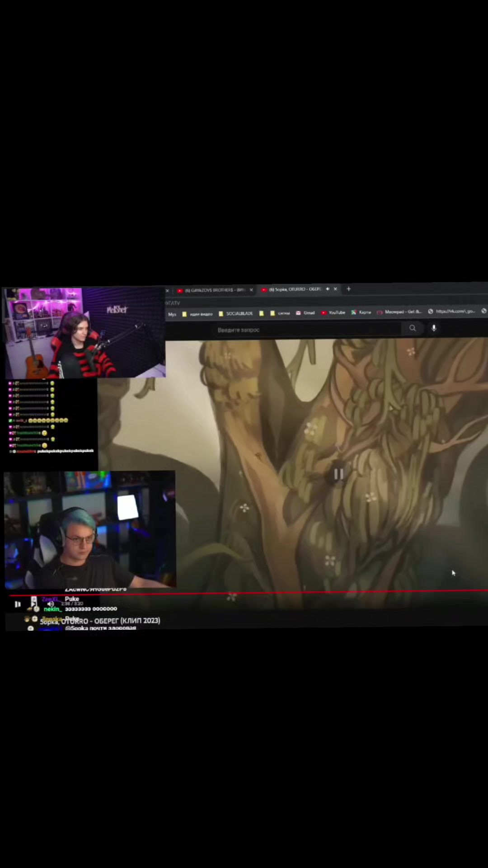Skip to next video in player
The width and height of the screenshot is (488, 868).
pyautogui.click(x=34, y=604)
